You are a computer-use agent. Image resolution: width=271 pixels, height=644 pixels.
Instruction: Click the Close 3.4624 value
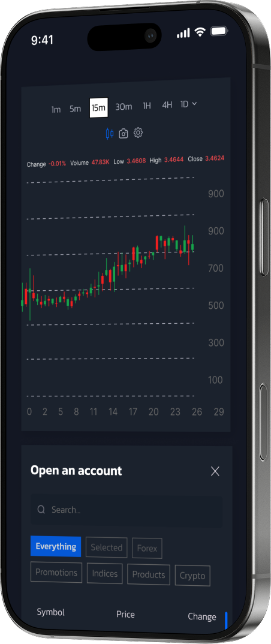(x=215, y=158)
